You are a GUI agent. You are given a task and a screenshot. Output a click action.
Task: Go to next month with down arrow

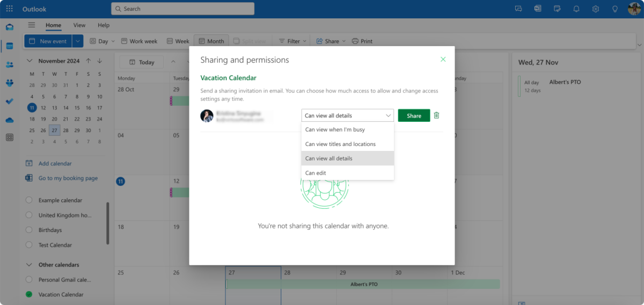99,61
